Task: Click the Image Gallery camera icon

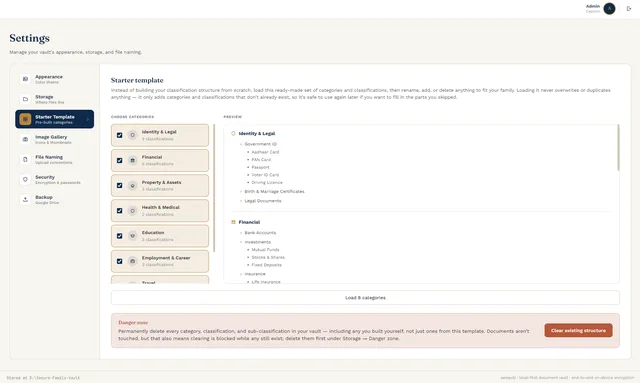Action: (x=25, y=139)
